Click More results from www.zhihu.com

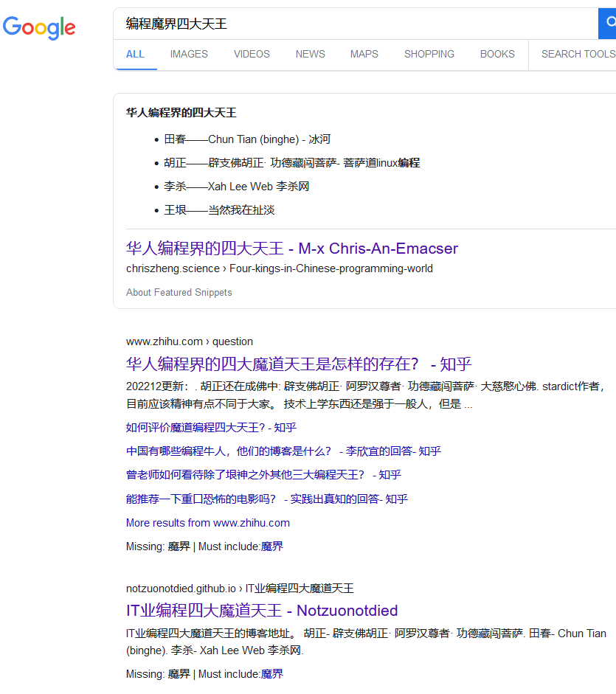pos(207,523)
